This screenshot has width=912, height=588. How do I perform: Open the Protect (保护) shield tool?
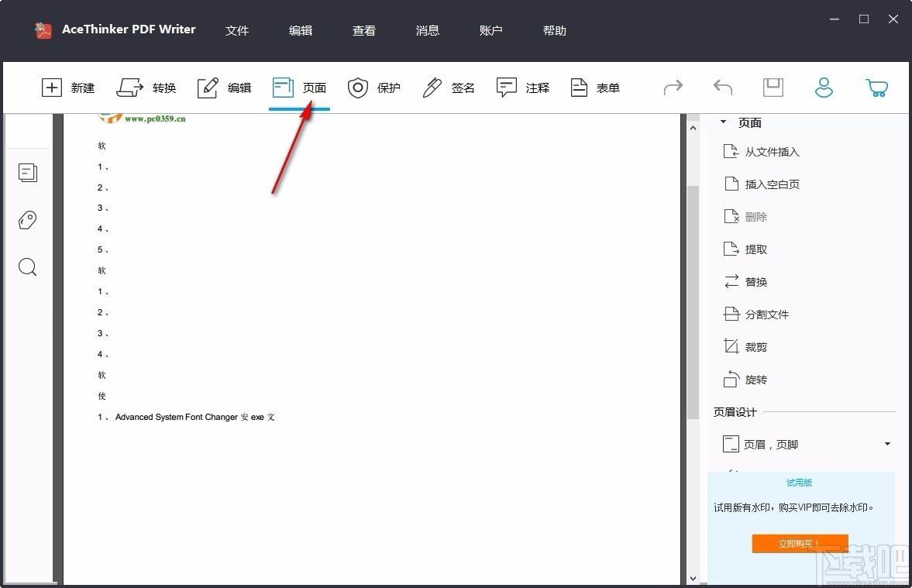pyautogui.click(x=374, y=88)
